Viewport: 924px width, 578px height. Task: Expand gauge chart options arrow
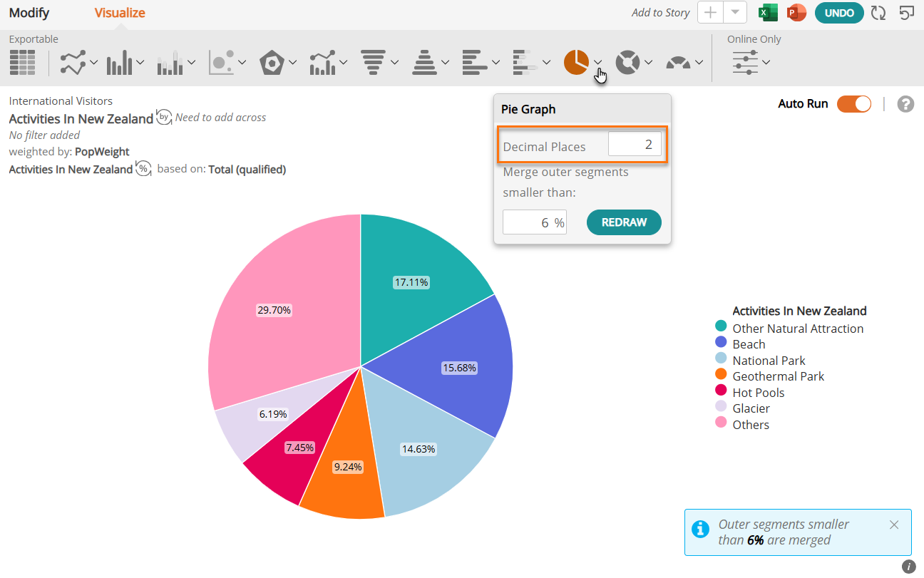[x=699, y=63]
